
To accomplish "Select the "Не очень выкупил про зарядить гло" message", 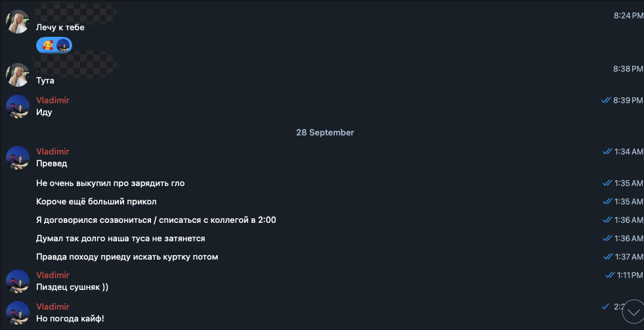I will [110, 183].
